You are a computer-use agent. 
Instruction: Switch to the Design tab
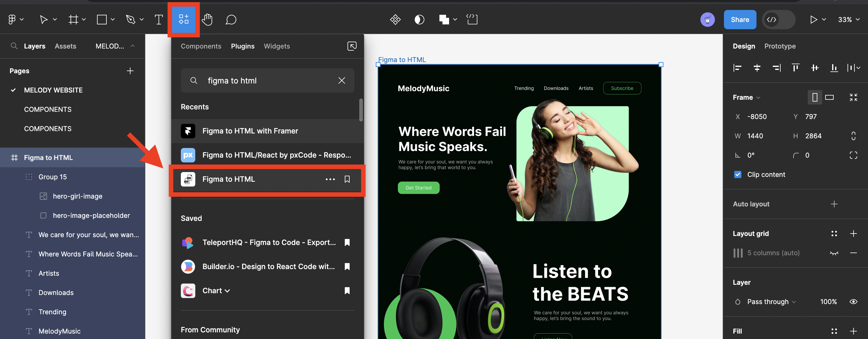[744, 46]
